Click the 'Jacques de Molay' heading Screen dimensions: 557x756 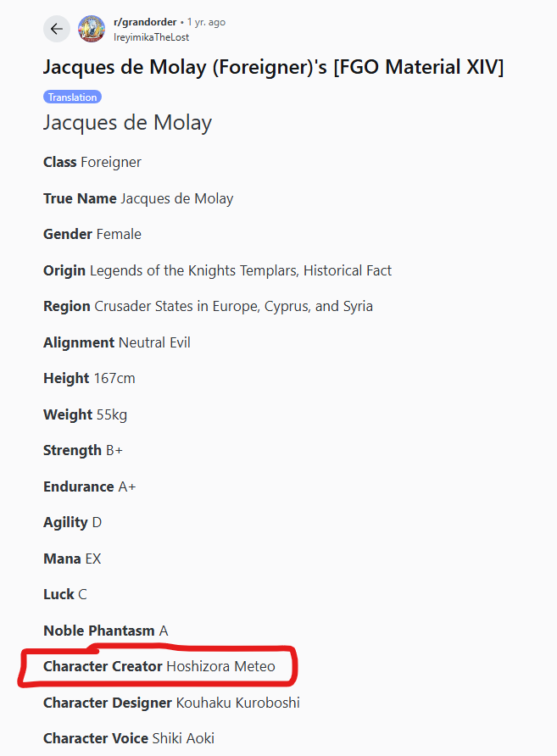pyautogui.click(x=127, y=123)
